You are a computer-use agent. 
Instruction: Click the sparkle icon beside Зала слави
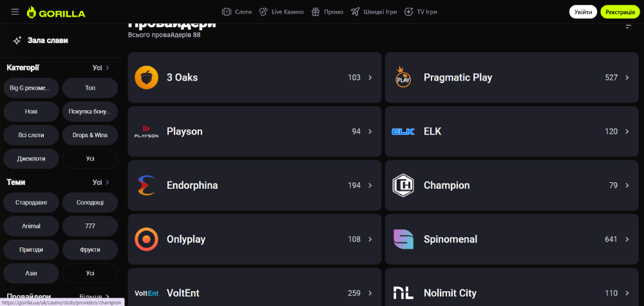[x=17, y=41]
